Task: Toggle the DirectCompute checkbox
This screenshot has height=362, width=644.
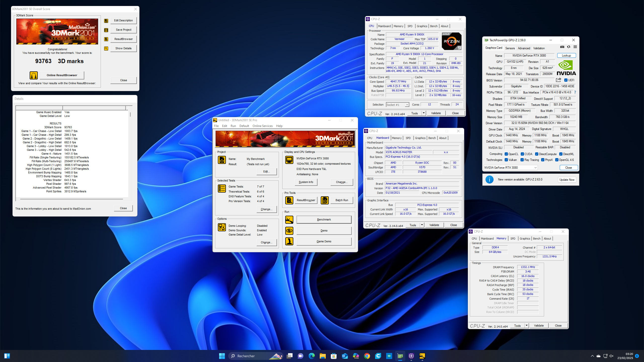Action: click(537, 154)
